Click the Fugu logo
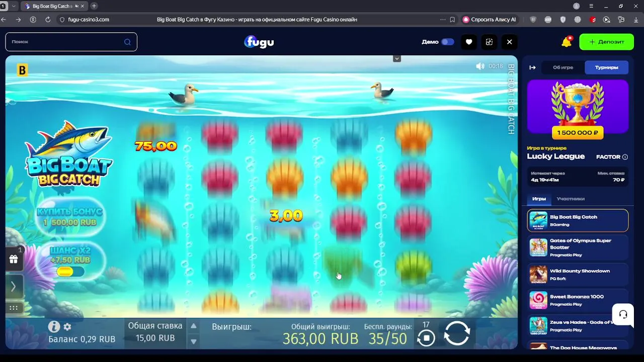The height and width of the screenshot is (362, 644). 259,42
